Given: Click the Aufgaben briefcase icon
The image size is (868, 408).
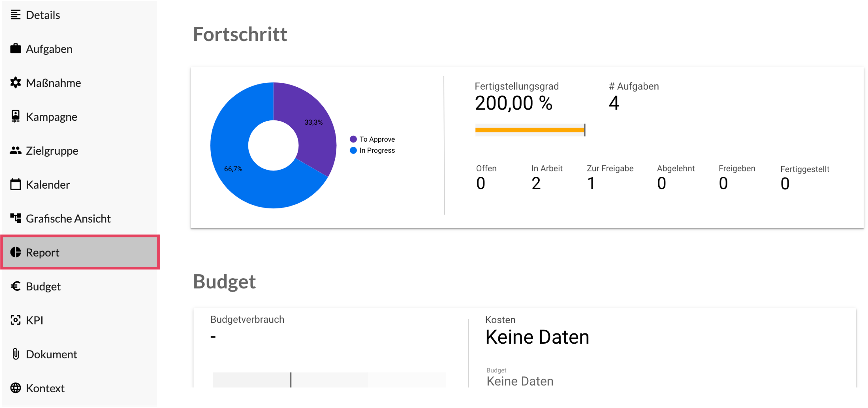Looking at the screenshot, I should tap(16, 49).
